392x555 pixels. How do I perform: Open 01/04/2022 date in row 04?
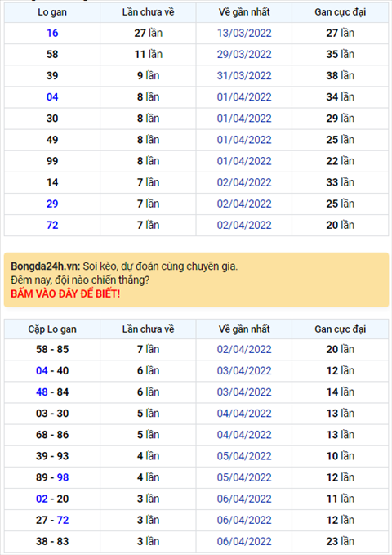click(x=244, y=97)
